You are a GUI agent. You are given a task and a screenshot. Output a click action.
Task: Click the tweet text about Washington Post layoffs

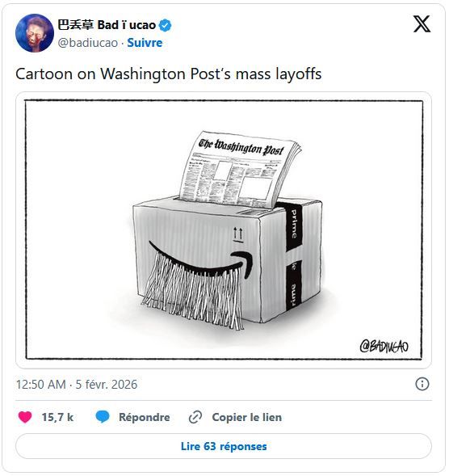click(169, 74)
